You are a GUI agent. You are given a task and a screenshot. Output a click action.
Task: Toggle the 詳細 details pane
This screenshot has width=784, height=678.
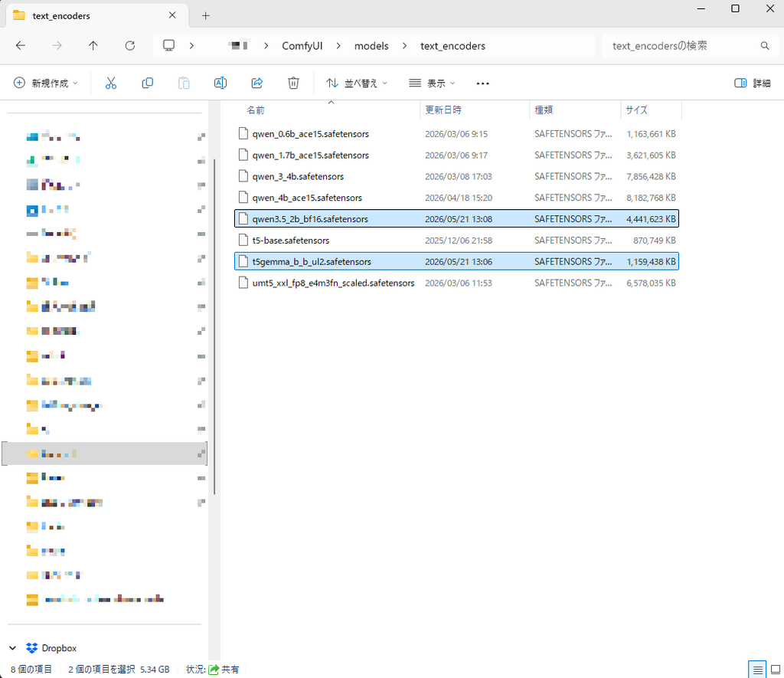752,83
